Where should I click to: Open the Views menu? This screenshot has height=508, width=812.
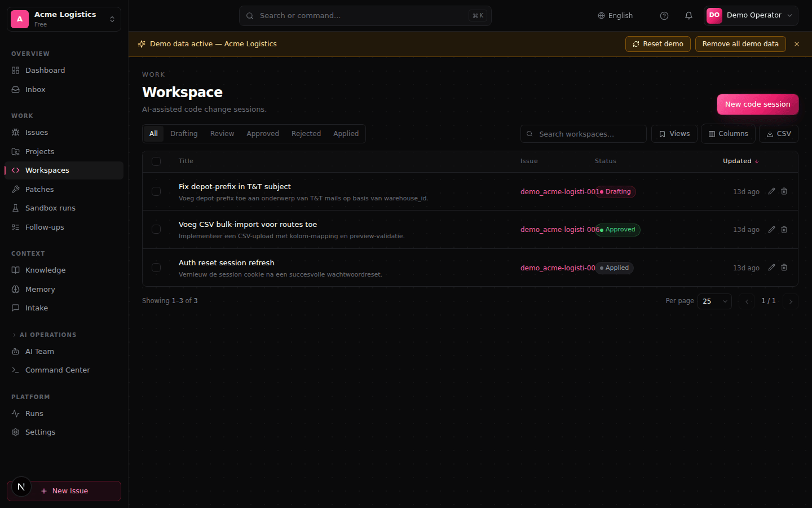coord(674,134)
